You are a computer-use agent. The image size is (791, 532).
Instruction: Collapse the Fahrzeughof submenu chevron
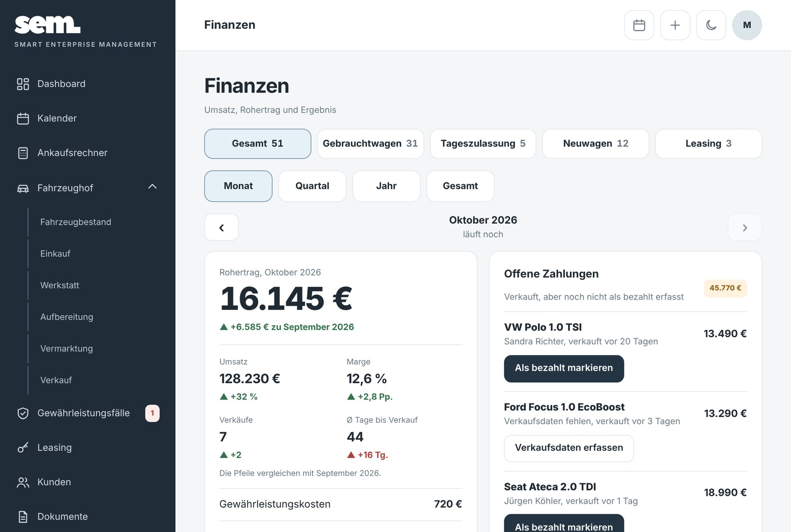[152, 186]
